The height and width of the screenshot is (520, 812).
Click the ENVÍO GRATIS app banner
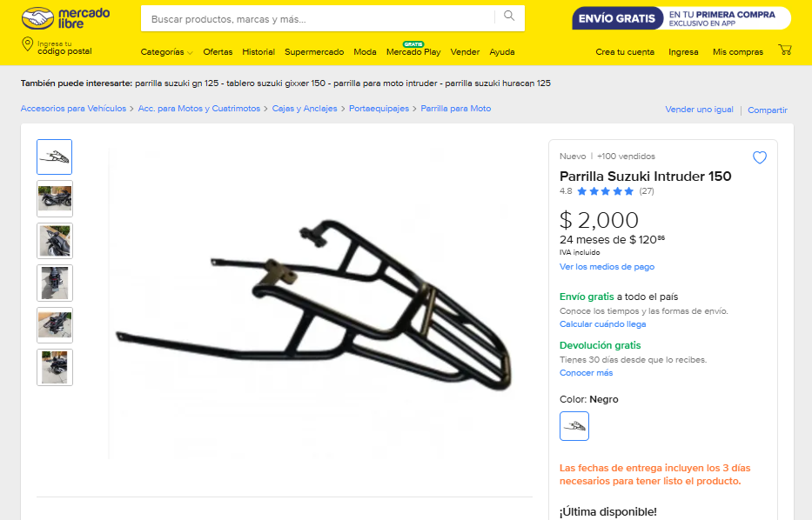(681, 18)
